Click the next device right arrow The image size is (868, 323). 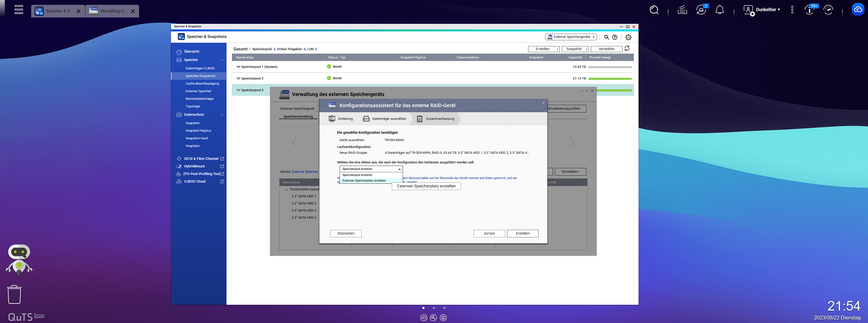point(571,142)
